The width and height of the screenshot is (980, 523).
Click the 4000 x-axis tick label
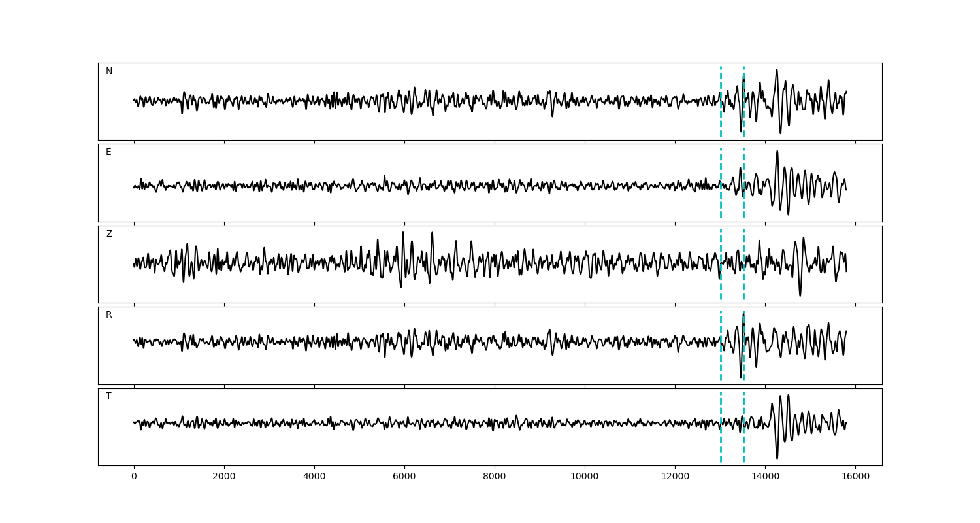click(x=314, y=477)
